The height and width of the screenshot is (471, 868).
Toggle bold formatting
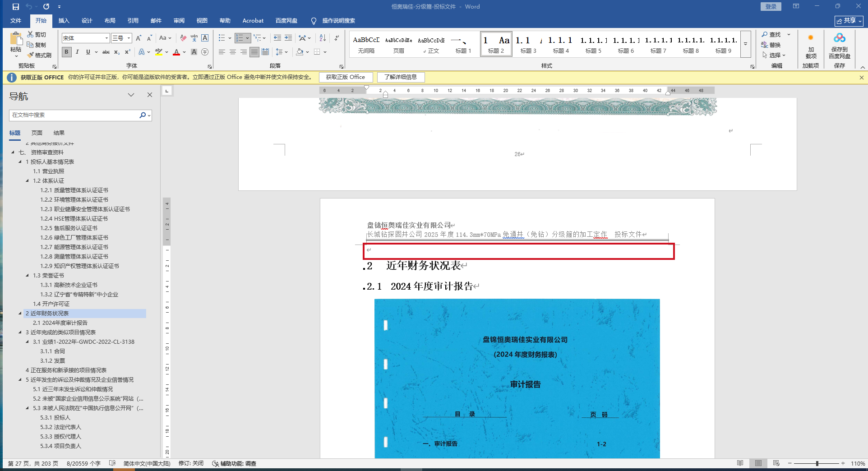click(x=66, y=52)
